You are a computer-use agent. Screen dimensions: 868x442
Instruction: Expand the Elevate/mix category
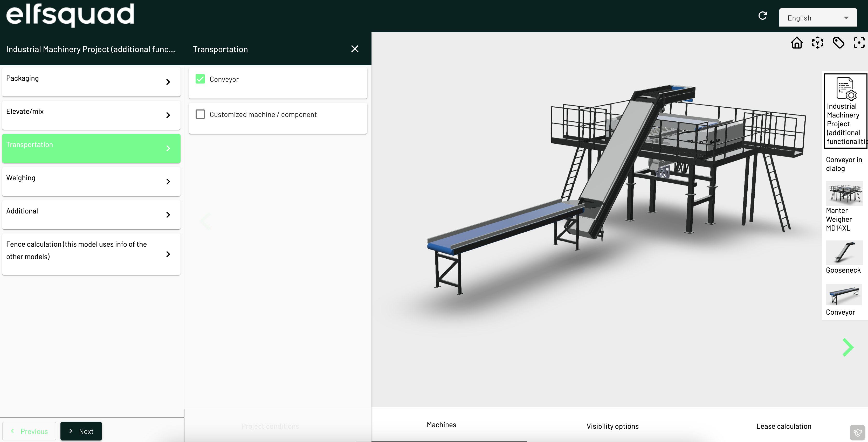(91, 115)
